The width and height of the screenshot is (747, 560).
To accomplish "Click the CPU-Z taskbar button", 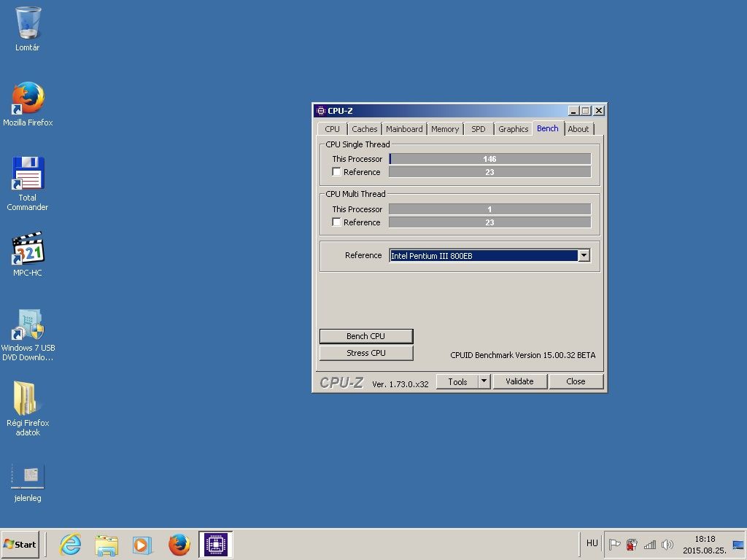I will (216, 544).
